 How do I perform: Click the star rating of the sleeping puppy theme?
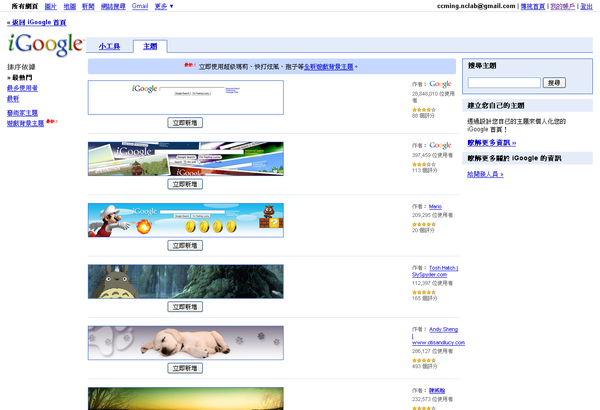424,360
